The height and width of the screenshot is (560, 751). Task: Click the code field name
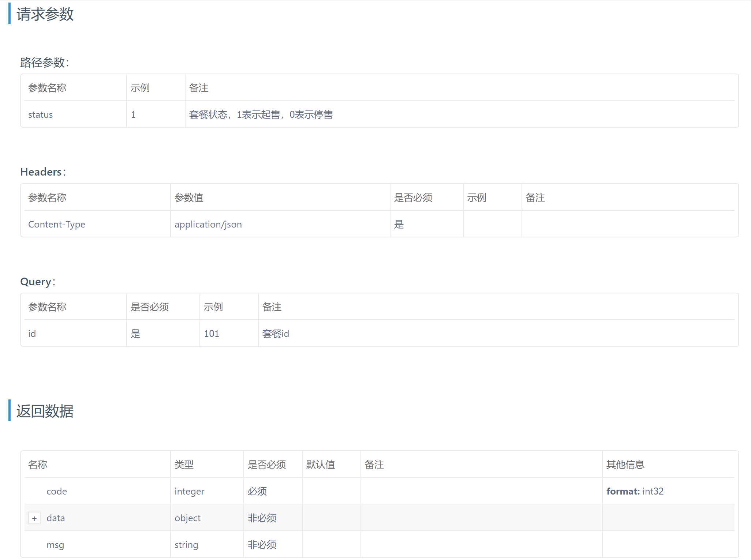pos(57,491)
